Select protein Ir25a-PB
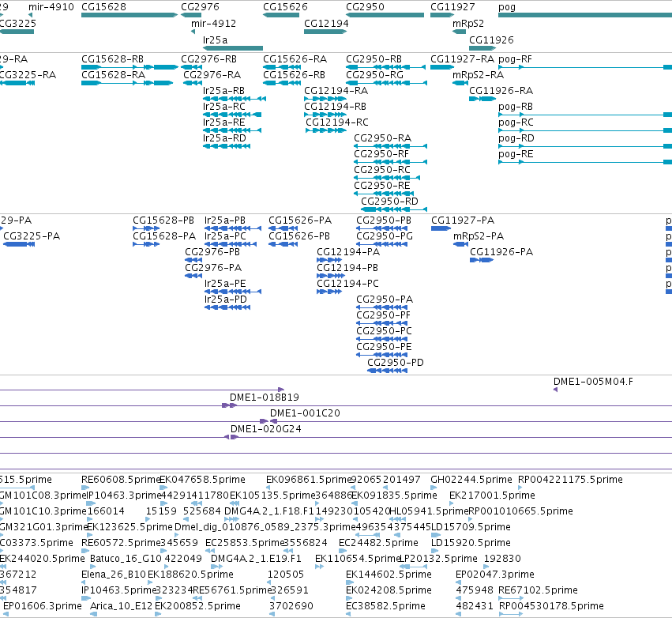Image resolution: width=672 pixels, height=618 pixels. (233, 228)
